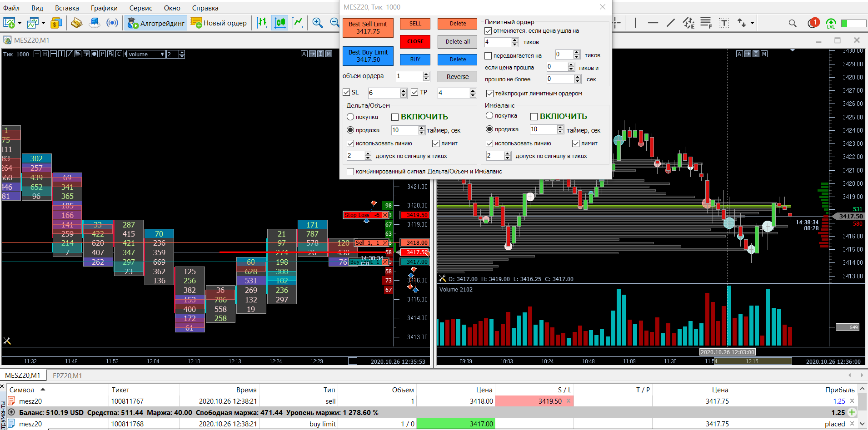The height and width of the screenshot is (430, 868).
Task: Click the Best Sell Limit 3417.75 button
Action: 368,28
